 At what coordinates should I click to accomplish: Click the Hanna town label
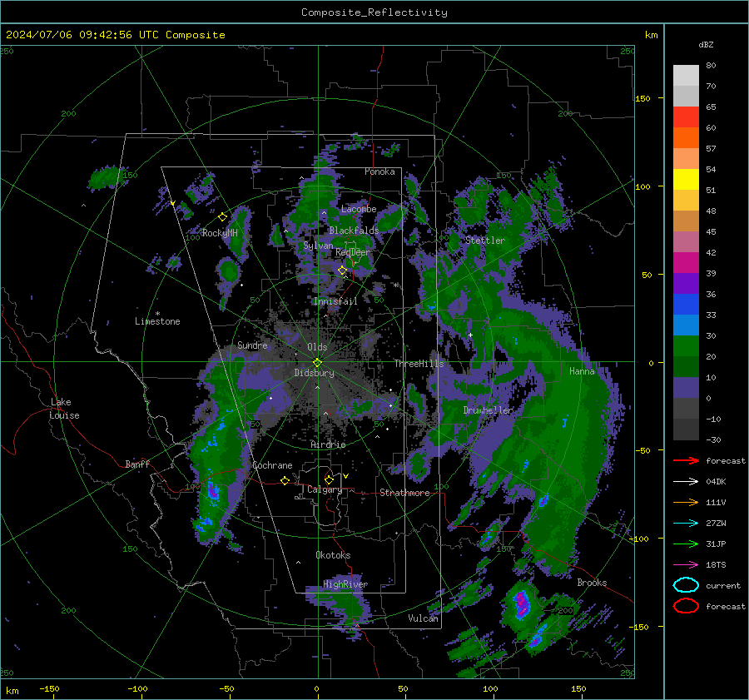click(582, 371)
